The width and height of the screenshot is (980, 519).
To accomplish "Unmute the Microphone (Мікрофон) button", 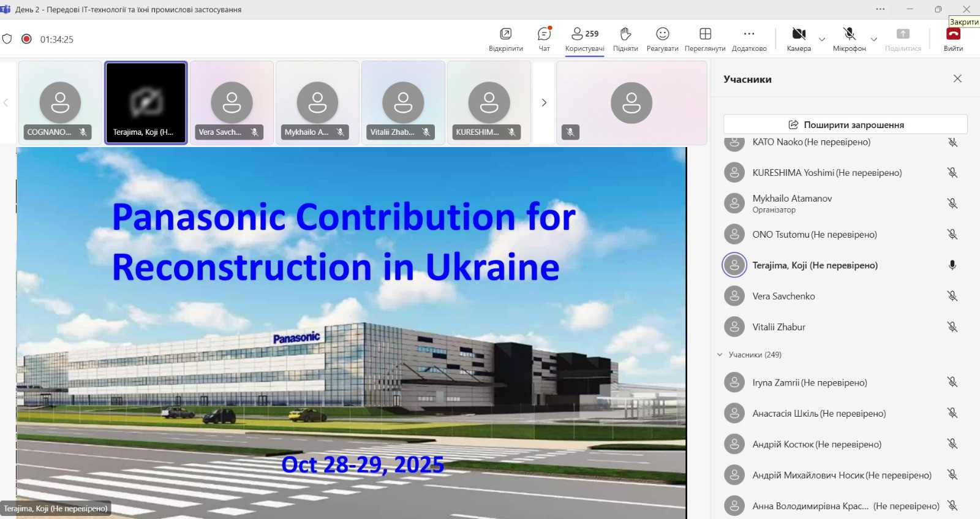I will point(849,34).
